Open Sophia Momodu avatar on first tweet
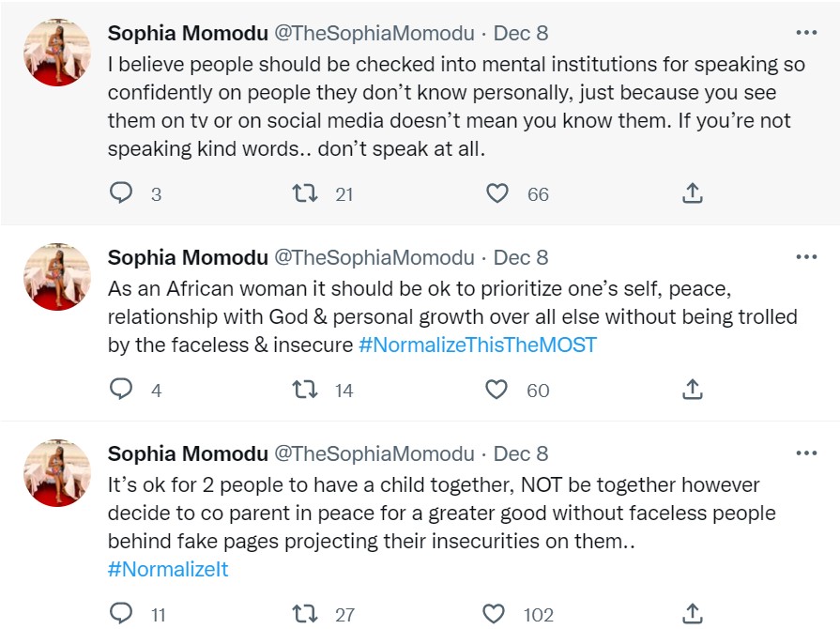This screenshot has width=840, height=629. click(x=56, y=52)
